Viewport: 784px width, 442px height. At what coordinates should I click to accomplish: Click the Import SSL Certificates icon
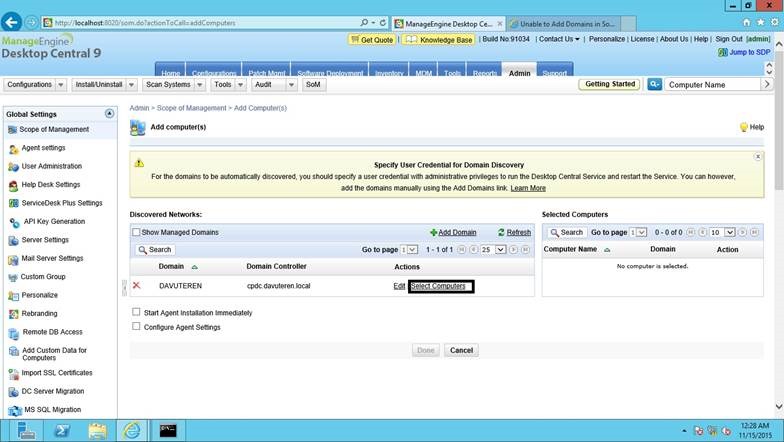point(14,374)
